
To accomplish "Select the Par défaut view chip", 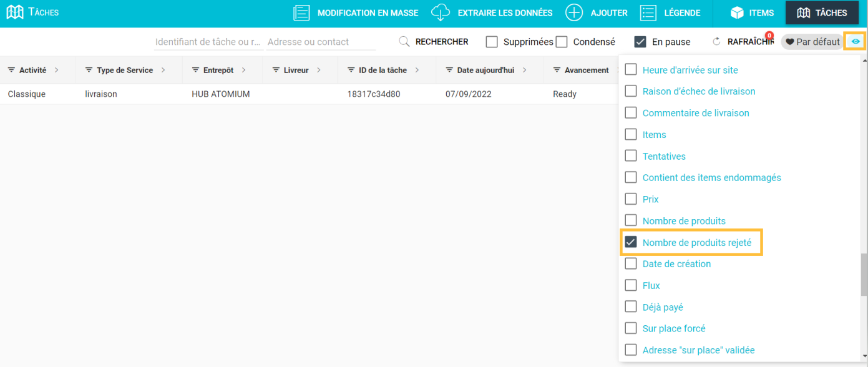I will tap(812, 42).
